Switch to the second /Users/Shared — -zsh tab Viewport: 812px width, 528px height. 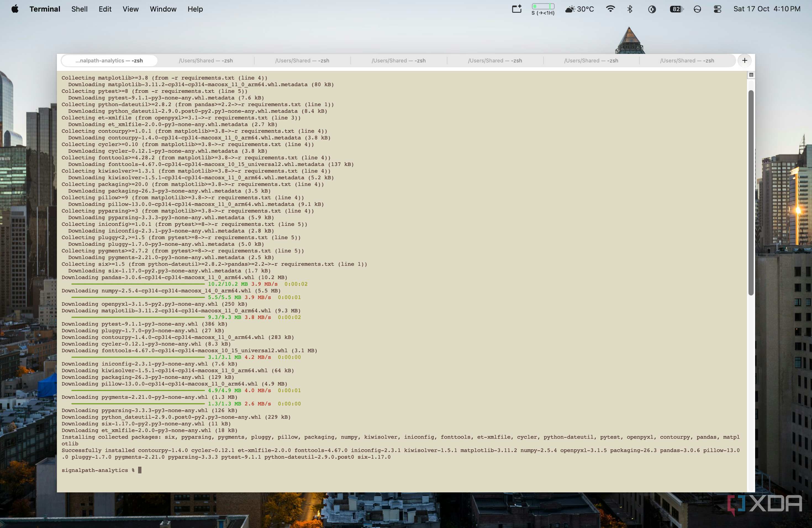tap(302, 61)
